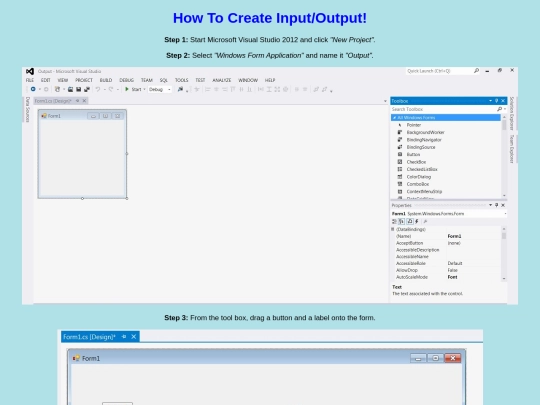Click the Events lightning bolt icon

(417, 221)
